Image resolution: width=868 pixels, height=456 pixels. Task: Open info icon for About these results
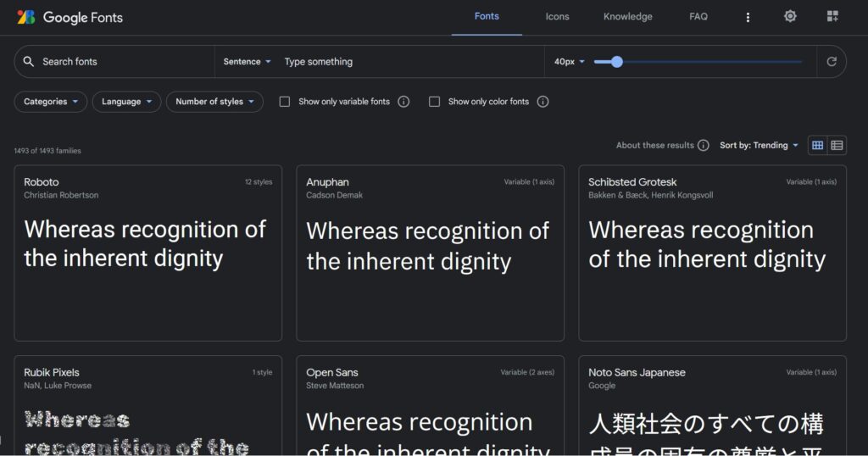coord(703,146)
